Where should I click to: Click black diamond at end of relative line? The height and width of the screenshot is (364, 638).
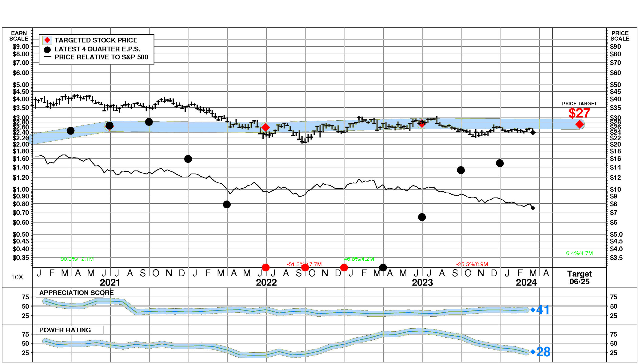click(x=533, y=208)
